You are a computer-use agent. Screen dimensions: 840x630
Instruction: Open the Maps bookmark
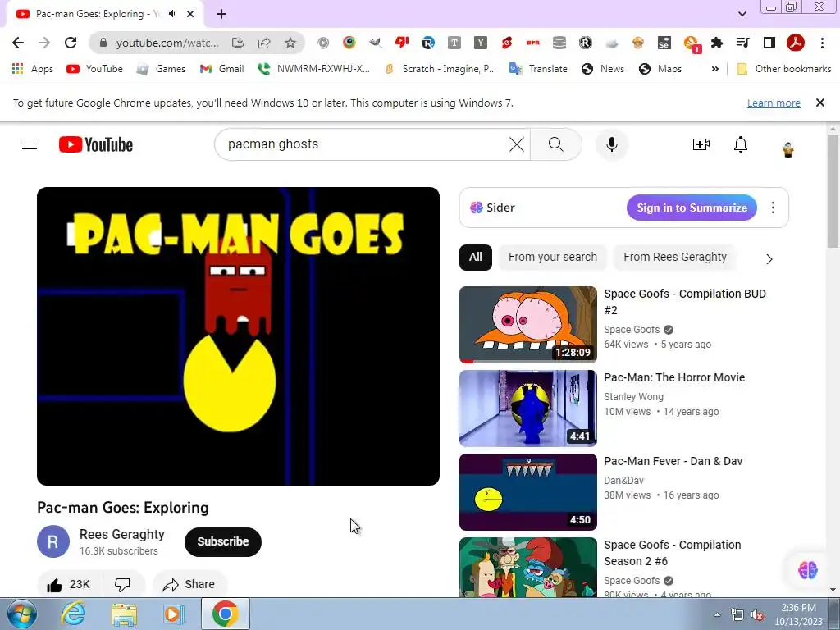(x=661, y=69)
